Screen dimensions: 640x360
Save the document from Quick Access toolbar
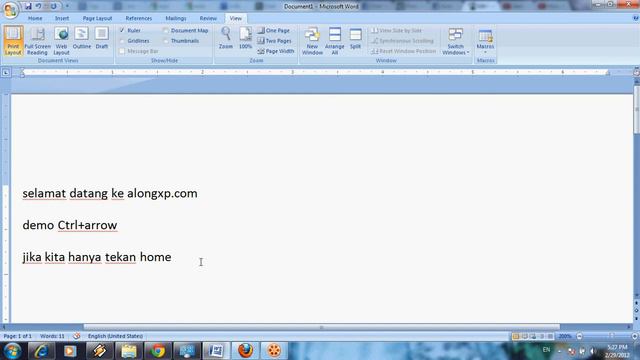pos(28,6)
